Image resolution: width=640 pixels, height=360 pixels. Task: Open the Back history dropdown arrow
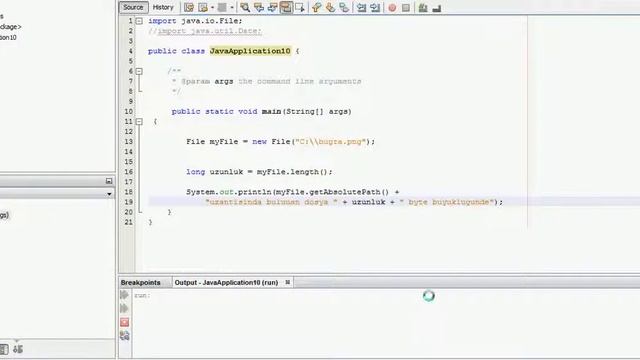click(212, 7)
